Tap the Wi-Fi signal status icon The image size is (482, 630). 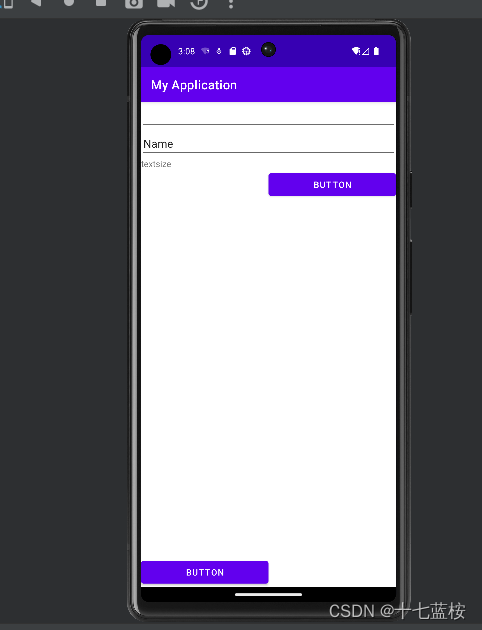(x=355, y=51)
